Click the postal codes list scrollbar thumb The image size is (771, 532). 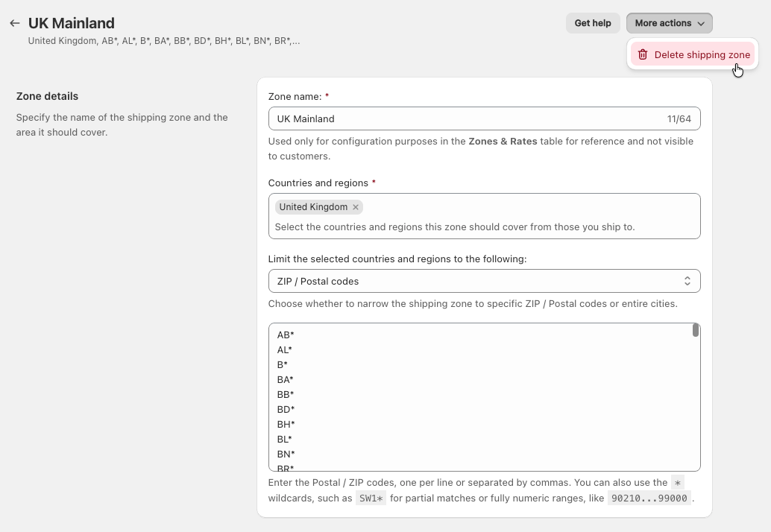(695, 330)
